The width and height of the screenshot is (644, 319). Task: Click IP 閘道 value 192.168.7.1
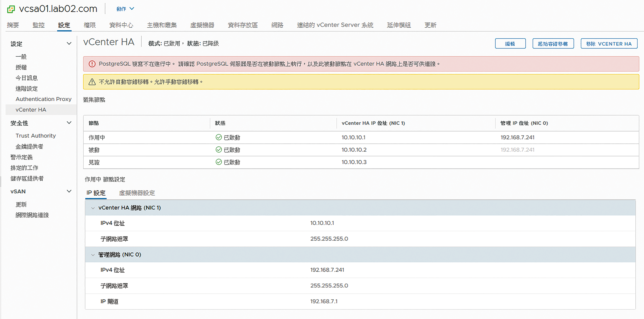(324, 302)
